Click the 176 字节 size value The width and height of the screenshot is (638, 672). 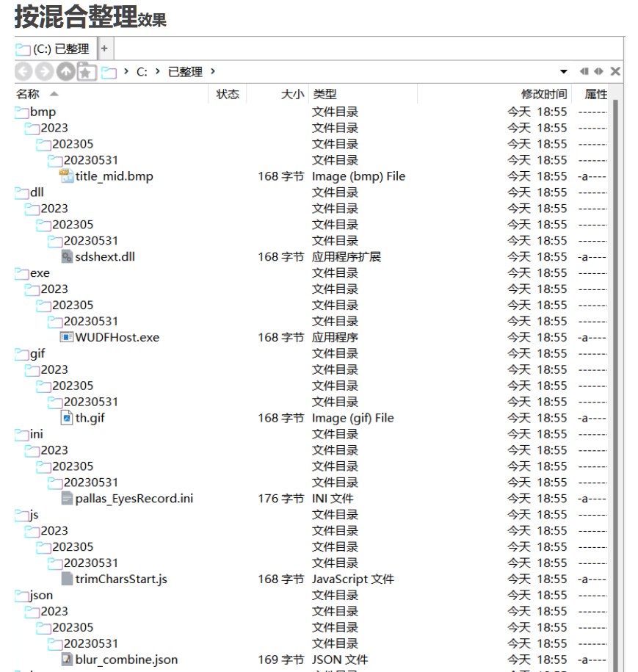coord(281,499)
